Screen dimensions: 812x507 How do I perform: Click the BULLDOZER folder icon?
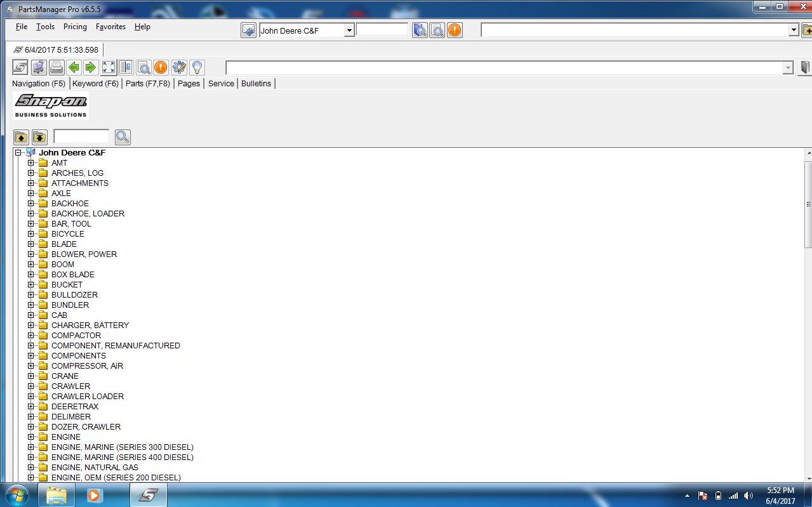pyautogui.click(x=43, y=295)
